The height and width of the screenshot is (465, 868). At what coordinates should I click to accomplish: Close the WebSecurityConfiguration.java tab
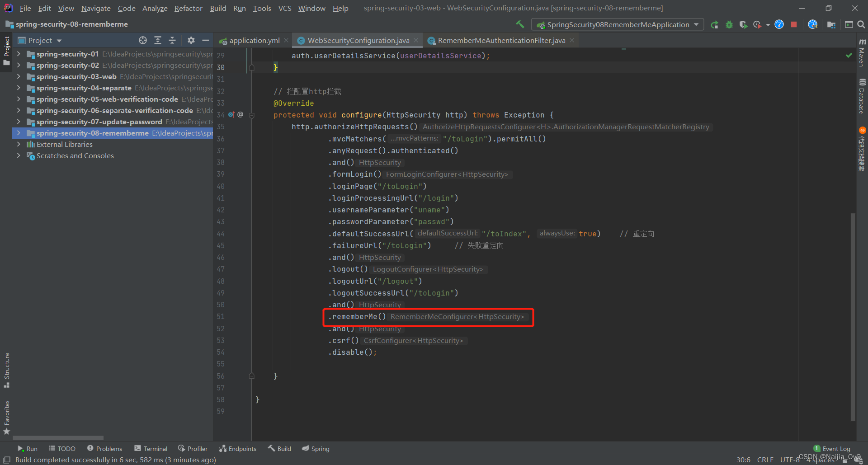pos(416,40)
